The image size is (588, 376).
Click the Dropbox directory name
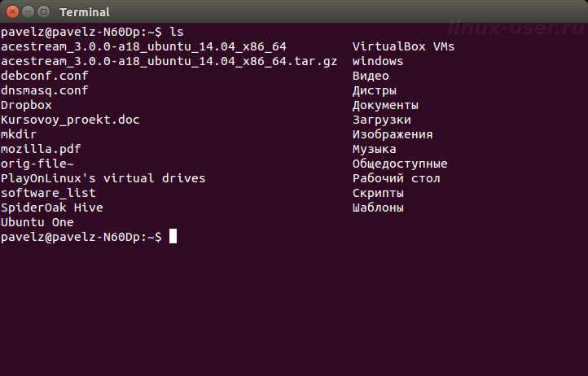coord(26,105)
